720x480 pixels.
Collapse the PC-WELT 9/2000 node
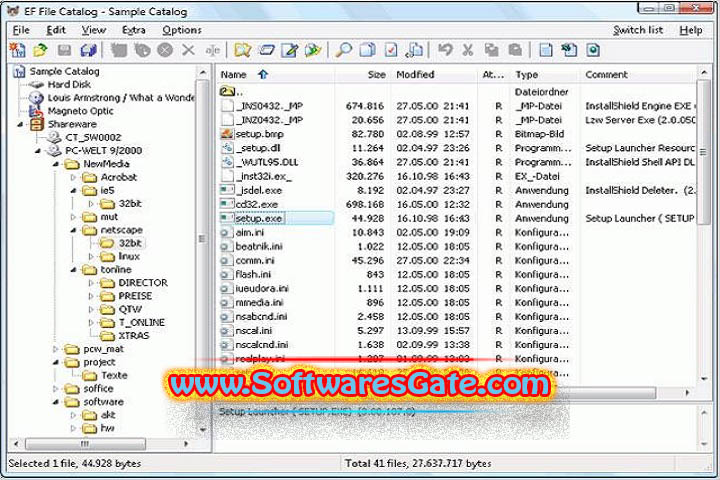(38, 151)
